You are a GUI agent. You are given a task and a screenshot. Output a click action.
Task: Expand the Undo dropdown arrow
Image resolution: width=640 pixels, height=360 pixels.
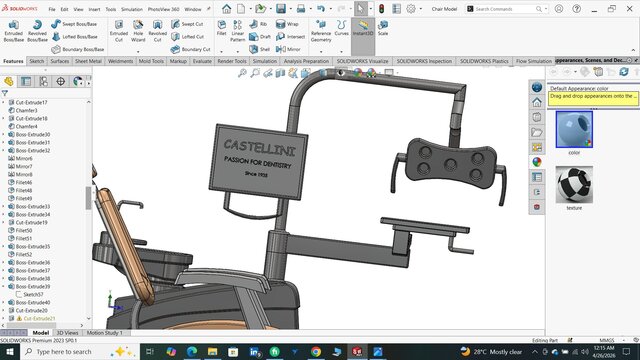point(330,9)
